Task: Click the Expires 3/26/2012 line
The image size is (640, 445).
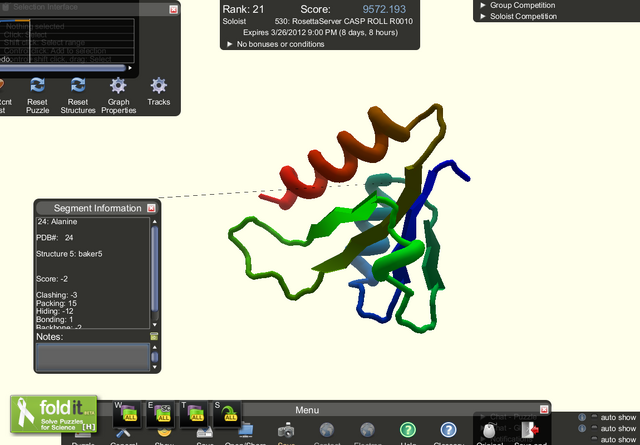Action: click(x=320, y=32)
